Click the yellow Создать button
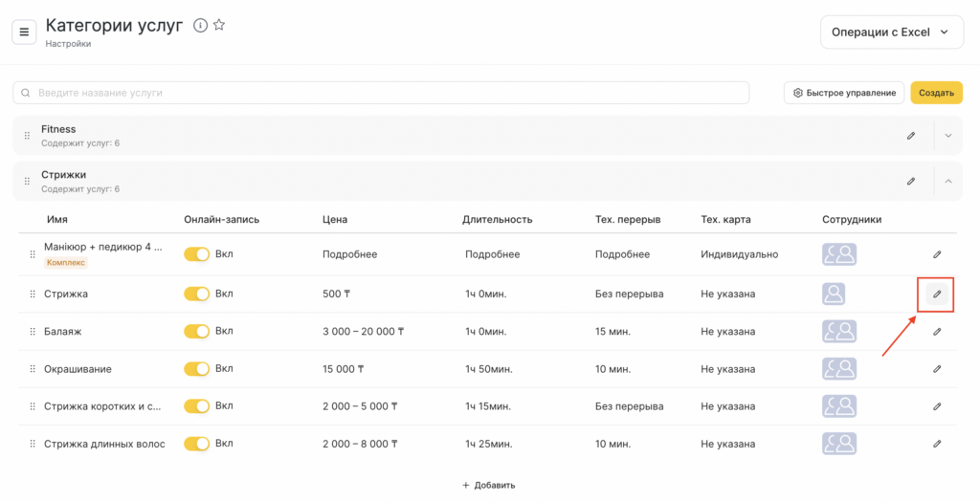The image size is (980, 502). click(936, 93)
